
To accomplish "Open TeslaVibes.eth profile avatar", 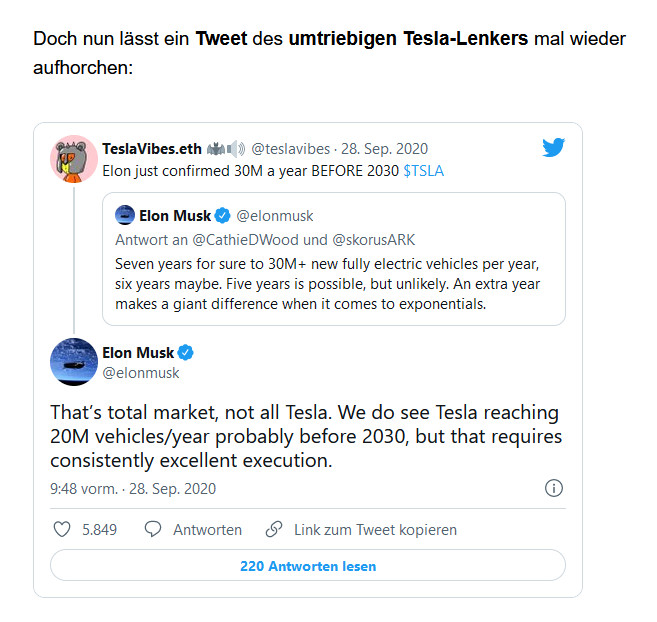I will click(74, 158).
